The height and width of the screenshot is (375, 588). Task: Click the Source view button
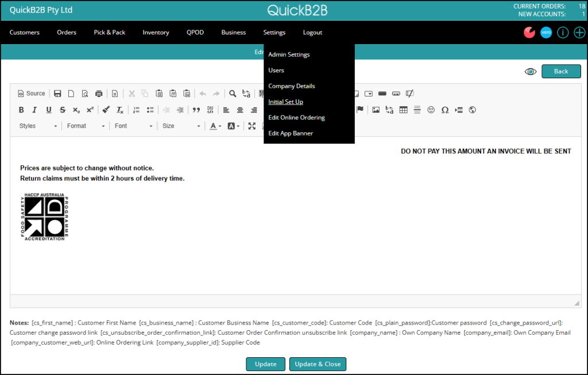point(32,94)
